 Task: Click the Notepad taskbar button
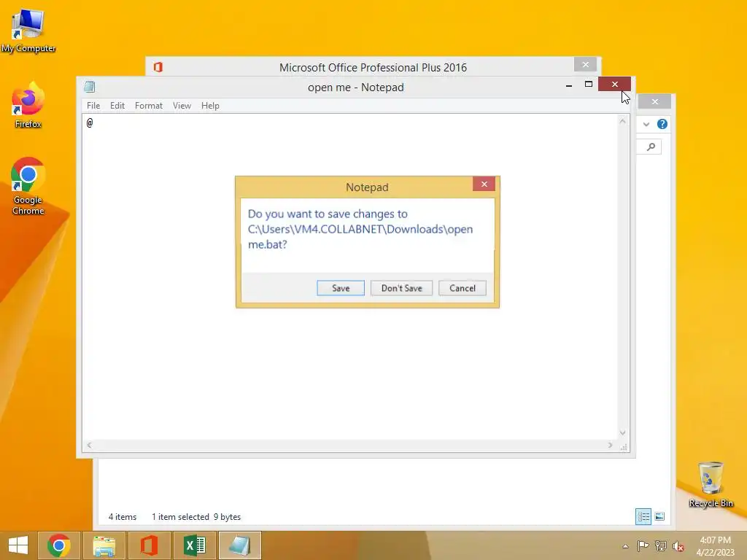(x=239, y=545)
